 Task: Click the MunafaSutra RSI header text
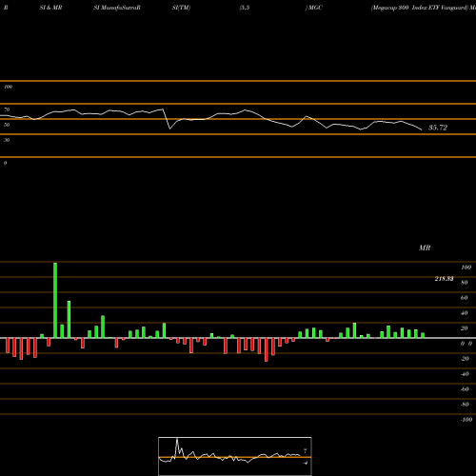click(117, 8)
